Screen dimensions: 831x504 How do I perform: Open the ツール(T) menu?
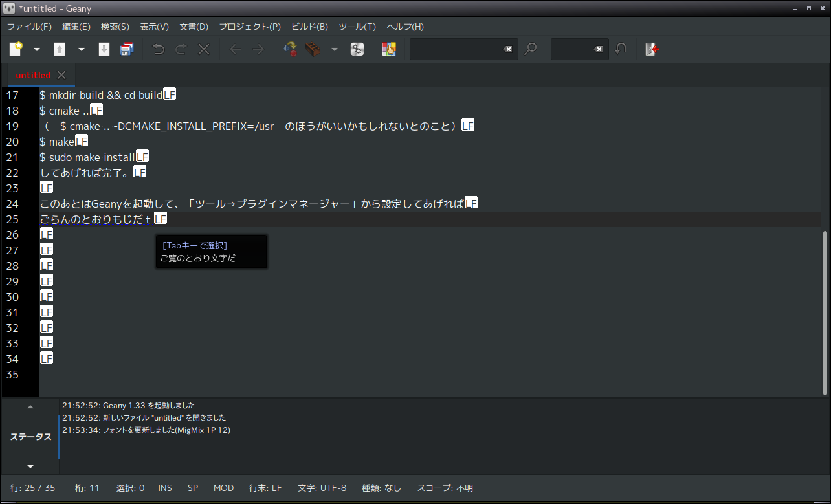pos(357,27)
